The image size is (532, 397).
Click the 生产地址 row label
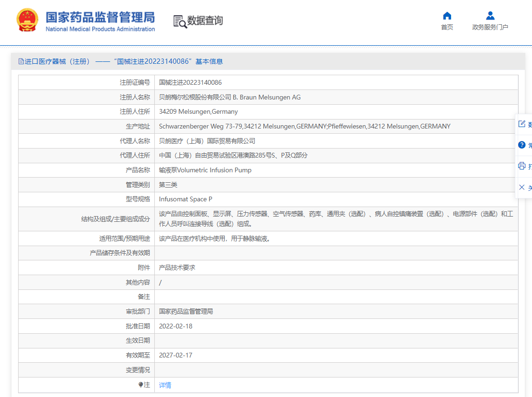pyautogui.click(x=138, y=126)
